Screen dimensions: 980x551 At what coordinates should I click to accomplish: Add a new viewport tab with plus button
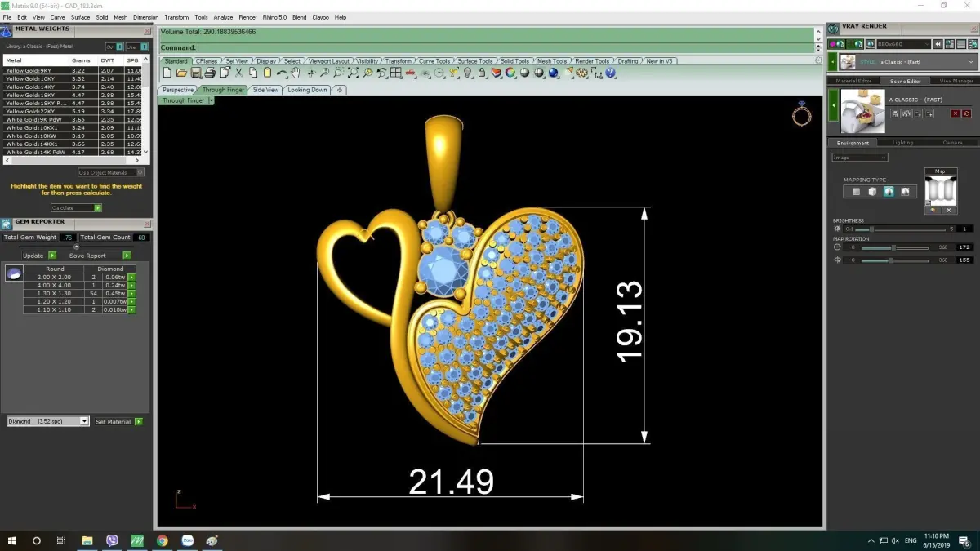click(x=340, y=90)
